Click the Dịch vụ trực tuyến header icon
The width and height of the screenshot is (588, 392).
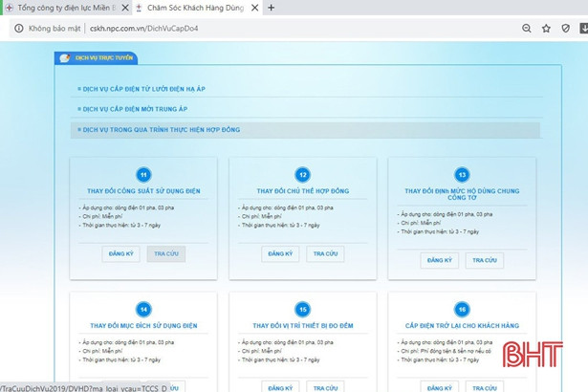click(64, 57)
